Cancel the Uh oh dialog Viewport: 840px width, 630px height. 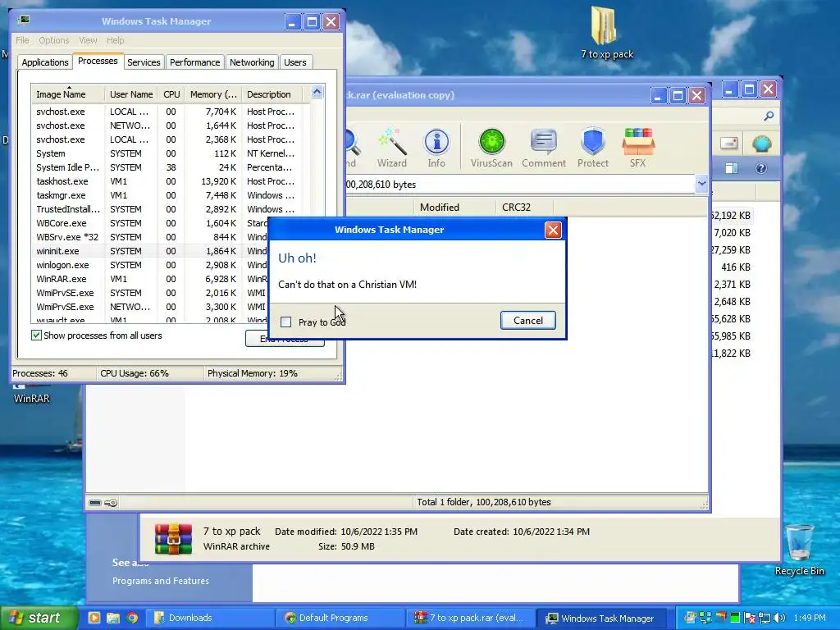527,321
